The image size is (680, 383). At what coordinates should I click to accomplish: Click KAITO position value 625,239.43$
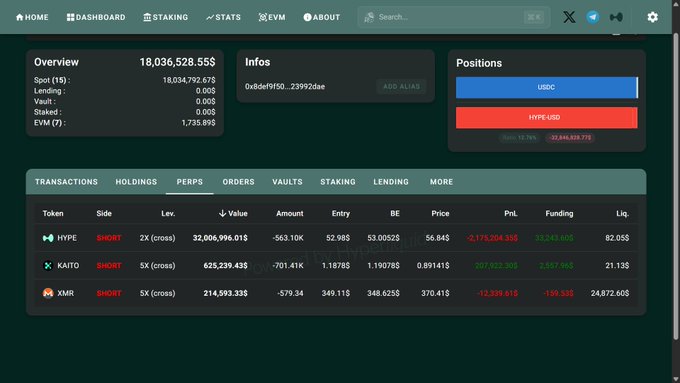pyautogui.click(x=226, y=265)
